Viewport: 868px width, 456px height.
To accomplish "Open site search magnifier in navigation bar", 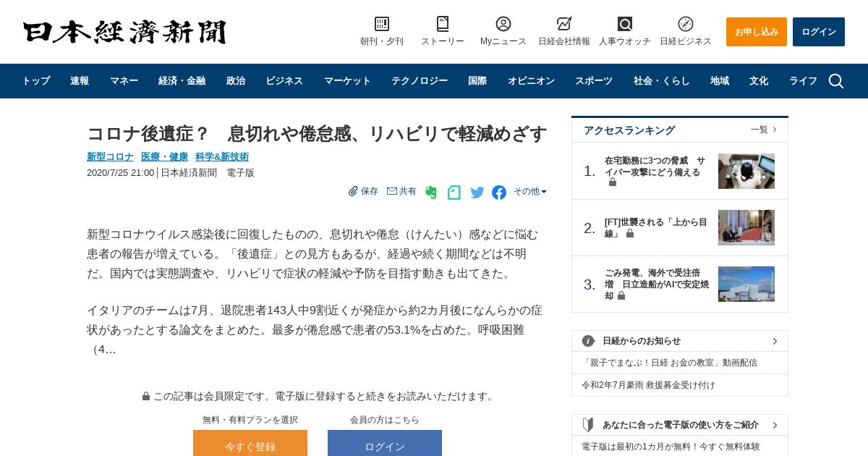I will pyautogui.click(x=836, y=81).
